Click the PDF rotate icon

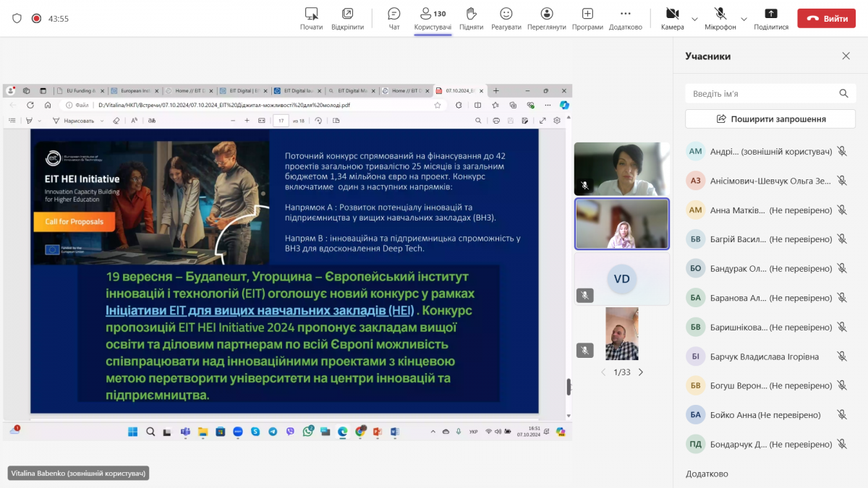point(318,120)
